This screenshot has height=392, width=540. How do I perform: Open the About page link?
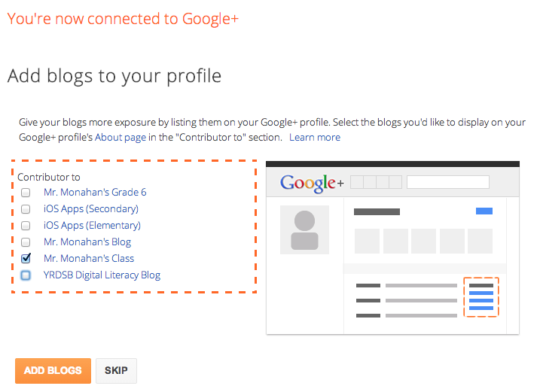[121, 138]
